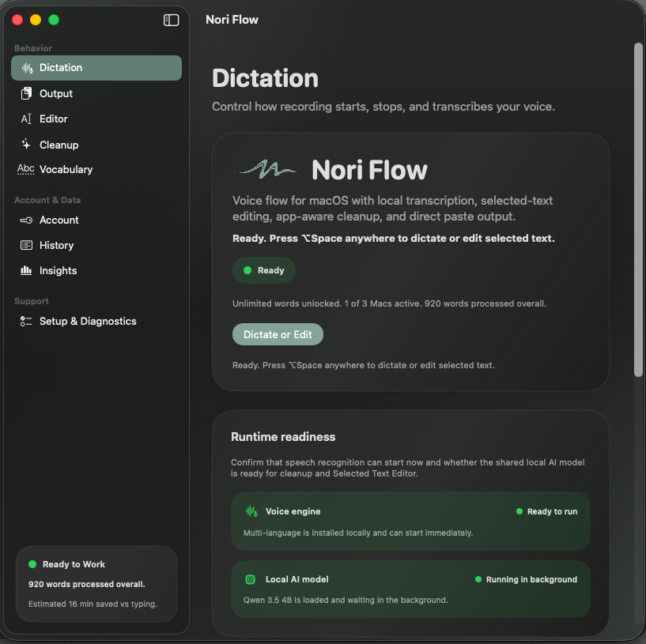Click 'Unlimited words unlocked' status line
The image size is (646, 644).
tap(389, 303)
